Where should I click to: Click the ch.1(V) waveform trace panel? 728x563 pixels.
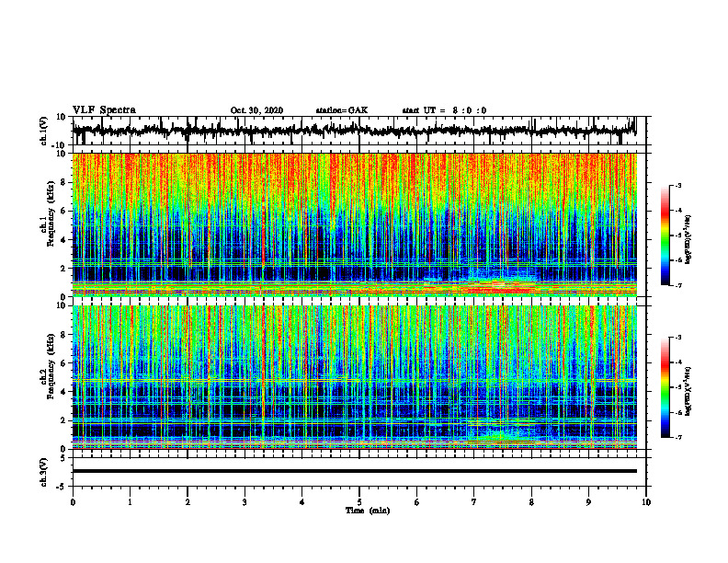coord(359,131)
